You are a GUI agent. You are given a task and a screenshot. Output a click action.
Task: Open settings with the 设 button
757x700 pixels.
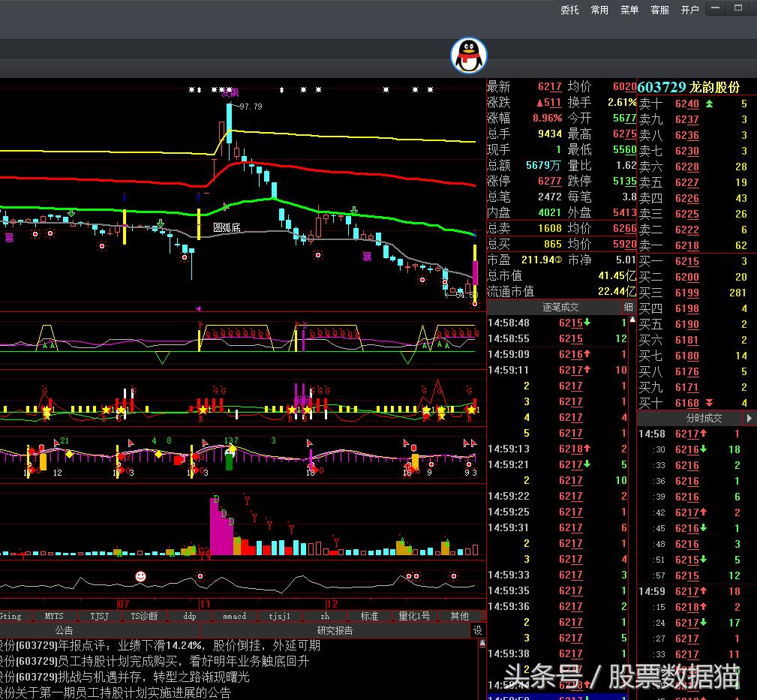tap(478, 631)
